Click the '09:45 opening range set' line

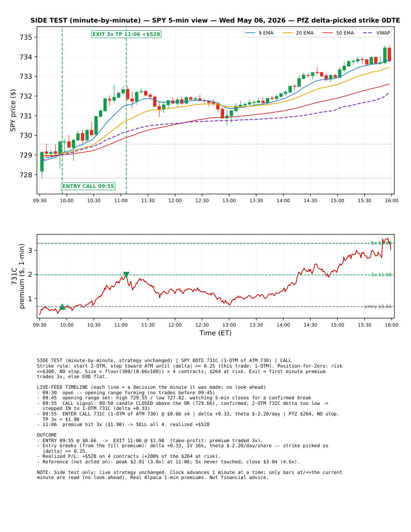tap(174, 398)
